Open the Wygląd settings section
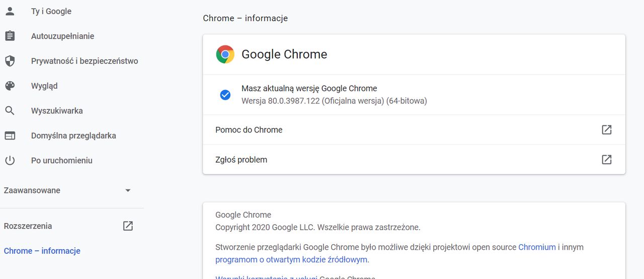This screenshot has width=644, height=279. tap(44, 86)
